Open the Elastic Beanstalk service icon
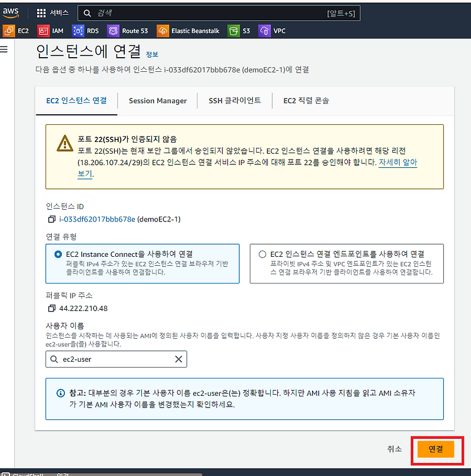 pyautogui.click(x=163, y=30)
